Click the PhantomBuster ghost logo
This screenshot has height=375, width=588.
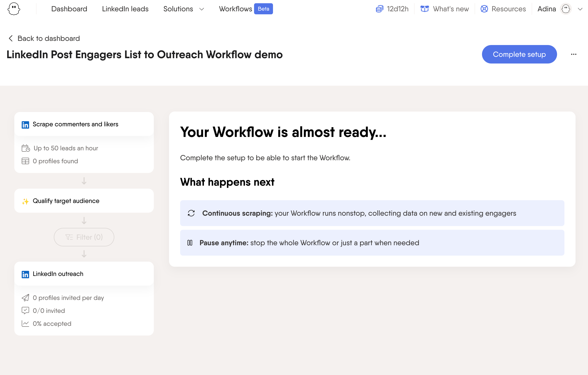14,9
